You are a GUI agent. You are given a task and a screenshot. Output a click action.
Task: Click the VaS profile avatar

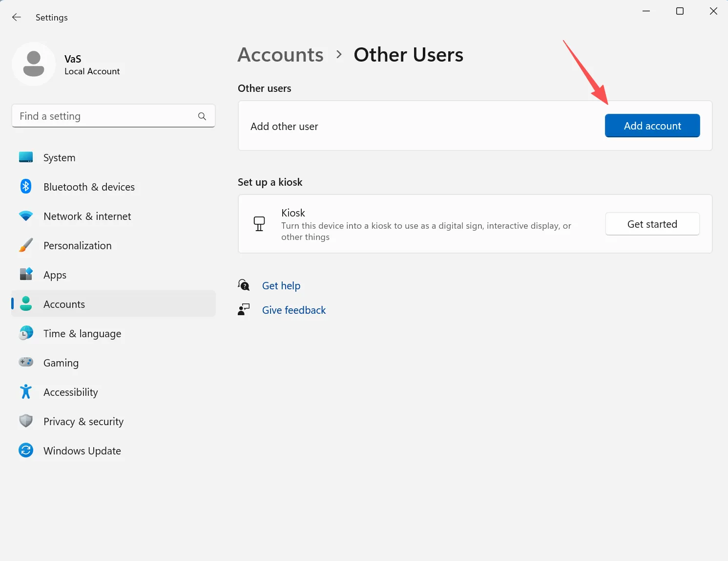(x=34, y=64)
